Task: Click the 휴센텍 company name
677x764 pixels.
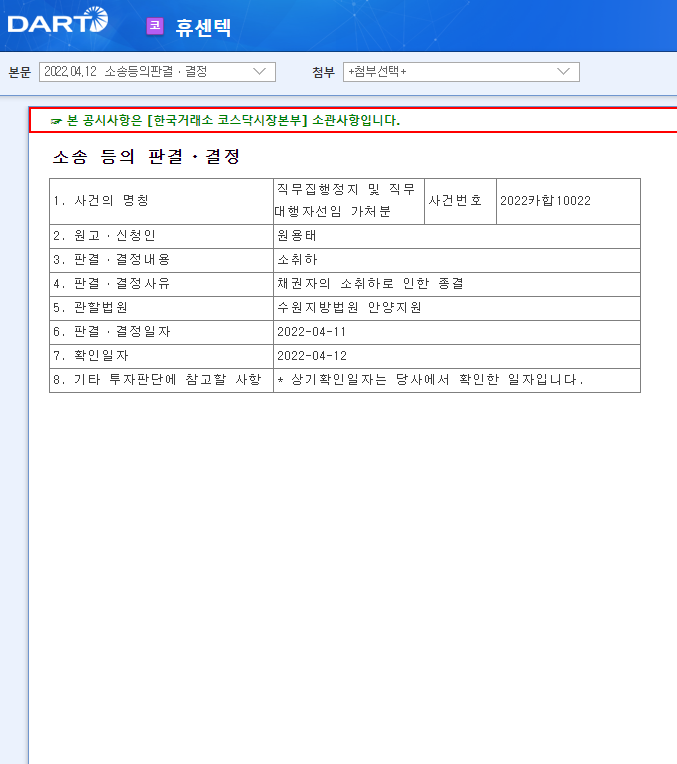Action: [x=203, y=27]
